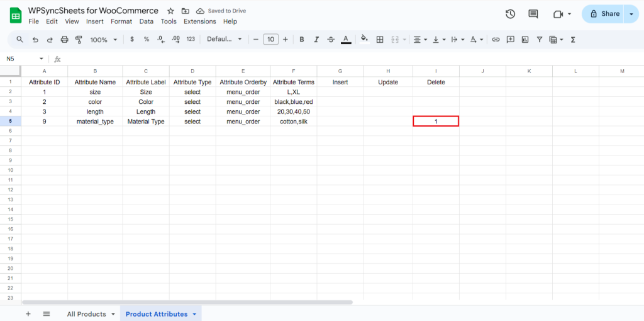The height and width of the screenshot is (321, 644).
Task: Increase font size plus button
Action: click(x=286, y=40)
